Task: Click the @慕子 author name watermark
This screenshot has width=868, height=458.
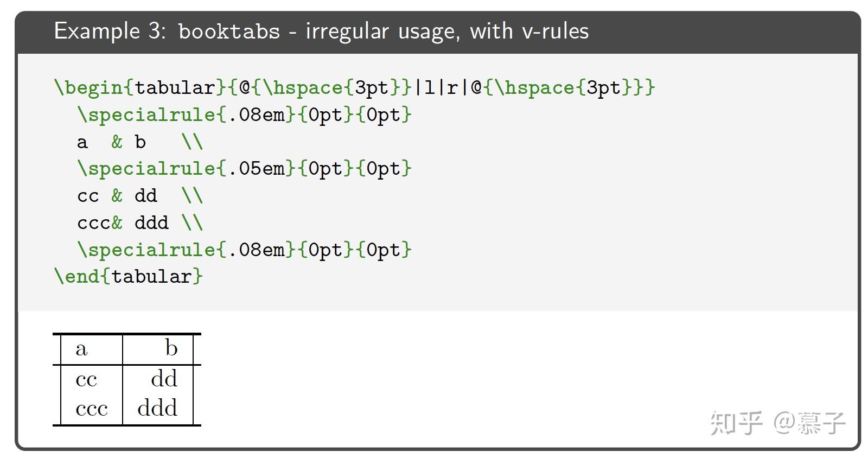Action: pyautogui.click(x=809, y=423)
